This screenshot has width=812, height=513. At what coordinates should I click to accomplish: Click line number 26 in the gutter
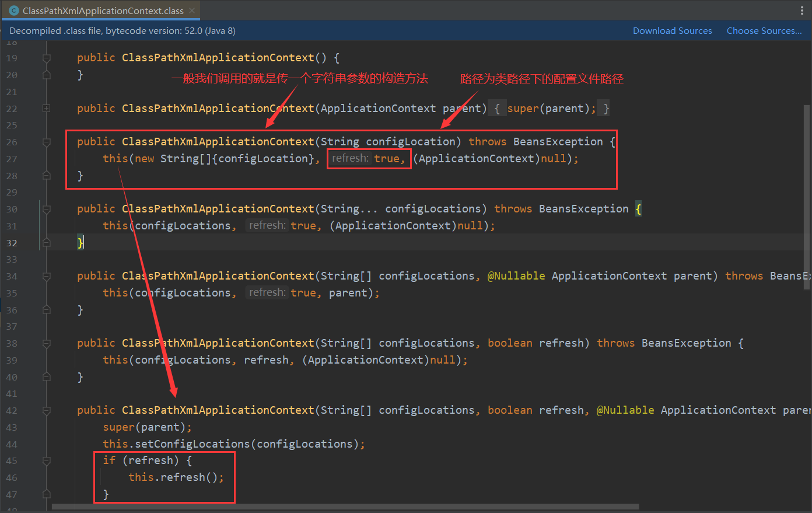click(x=12, y=142)
